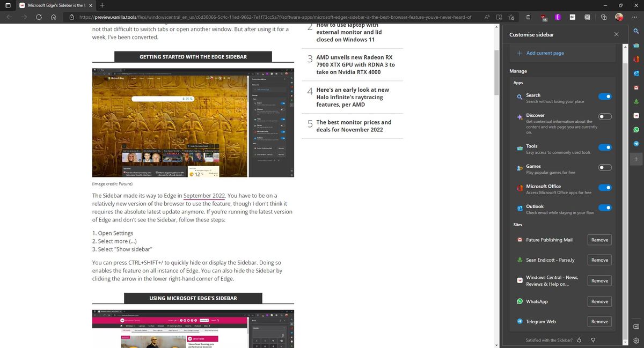The image size is (644, 348).
Task: Click the September 2022 link in the article
Action: point(204,196)
